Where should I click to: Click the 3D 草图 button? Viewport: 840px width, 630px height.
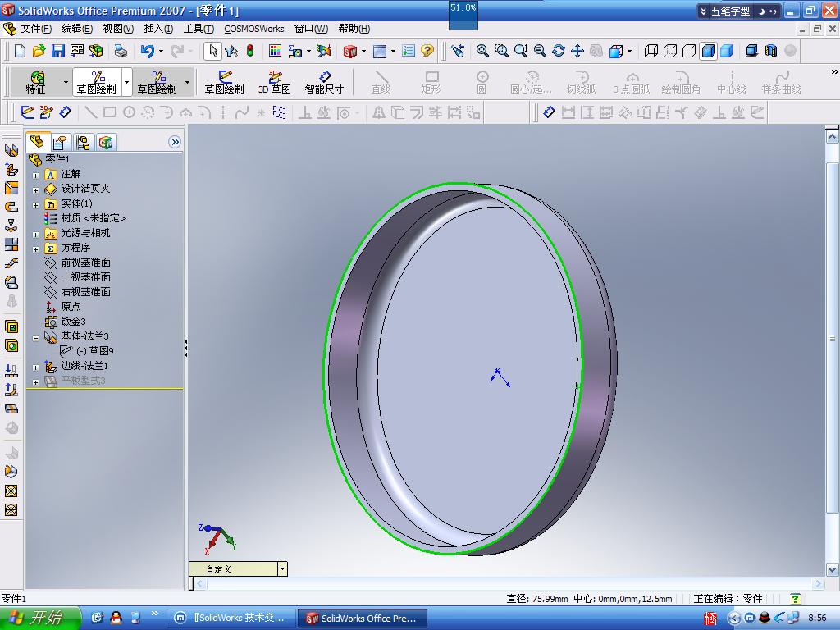click(275, 82)
